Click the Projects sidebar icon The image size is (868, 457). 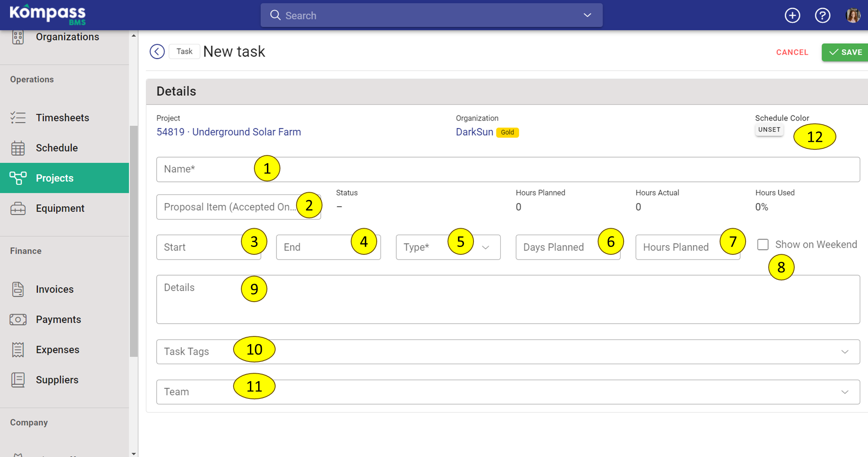(x=18, y=178)
